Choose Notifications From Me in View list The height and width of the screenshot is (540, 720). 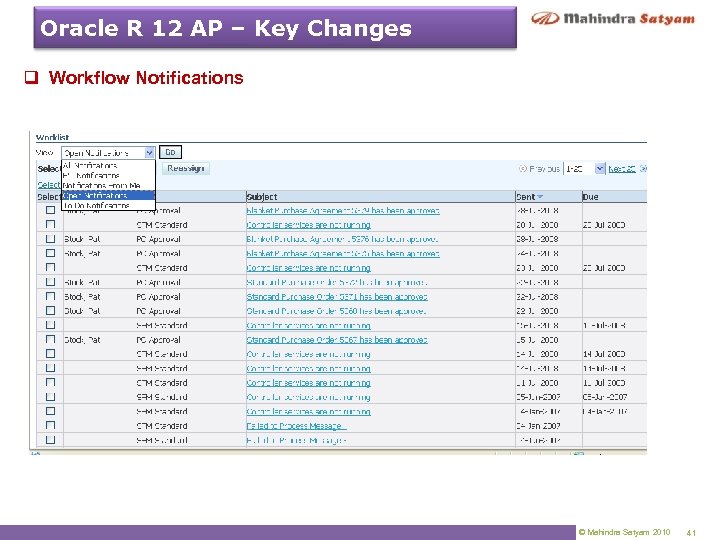[101, 186]
